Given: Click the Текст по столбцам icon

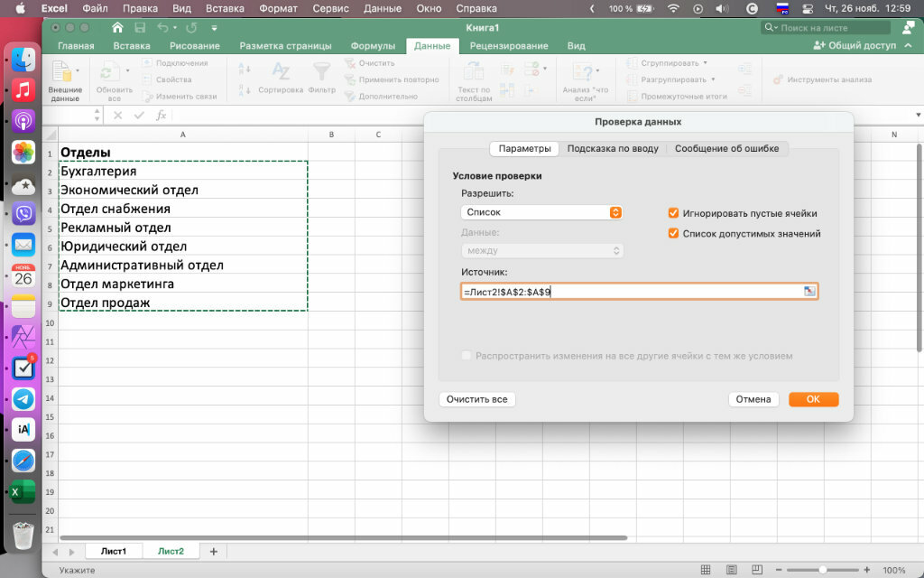Looking at the screenshot, I should 473,72.
